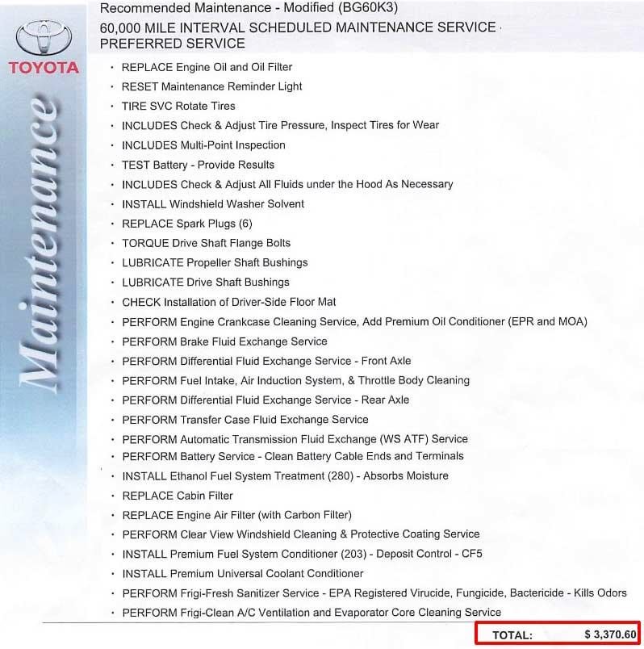Select the 'Recommended Maintenance - Modified (BG60K3)' heading

pos(249,7)
